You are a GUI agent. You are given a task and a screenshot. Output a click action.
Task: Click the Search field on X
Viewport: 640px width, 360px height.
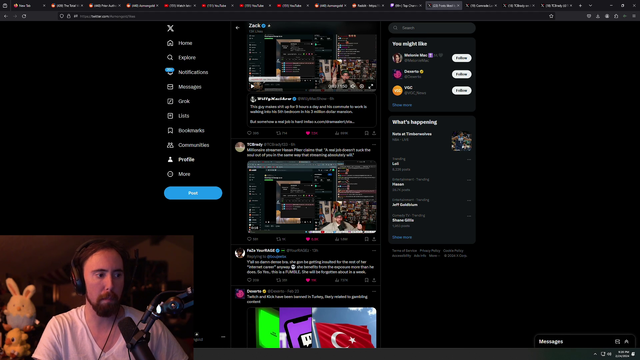pyautogui.click(x=432, y=28)
